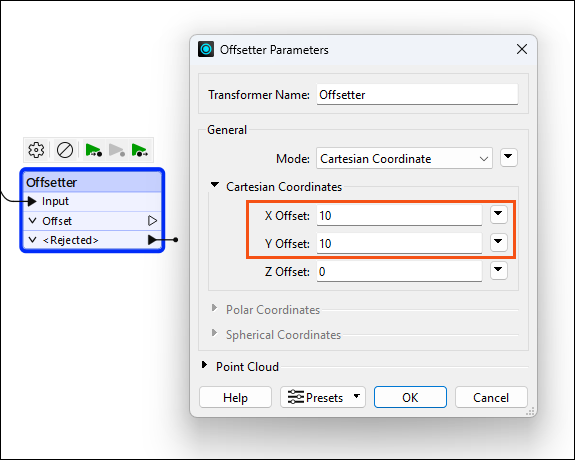Open transformer settings gear icon
The height and width of the screenshot is (460, 575).
pos(36,150)
